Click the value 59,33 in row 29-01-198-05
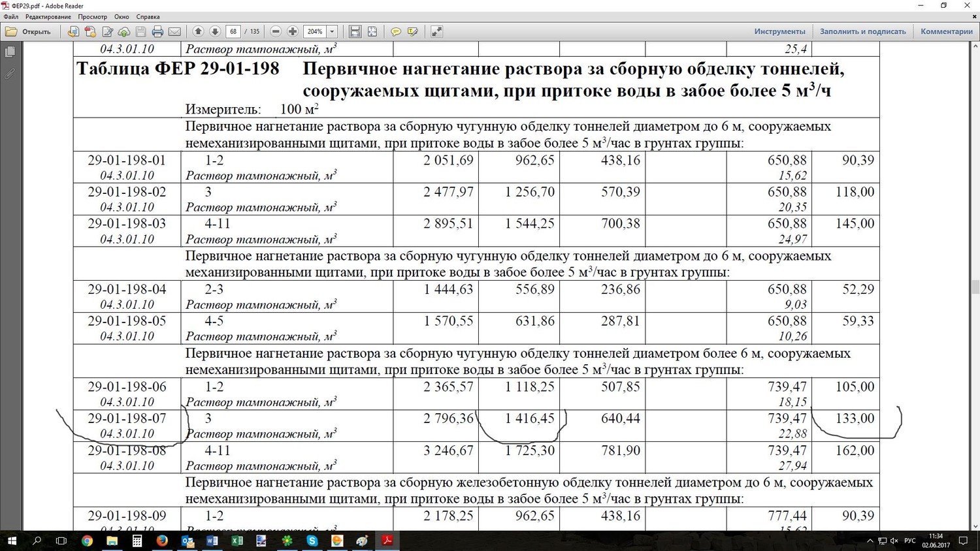The image size is (980, 551). pos(858,321)
